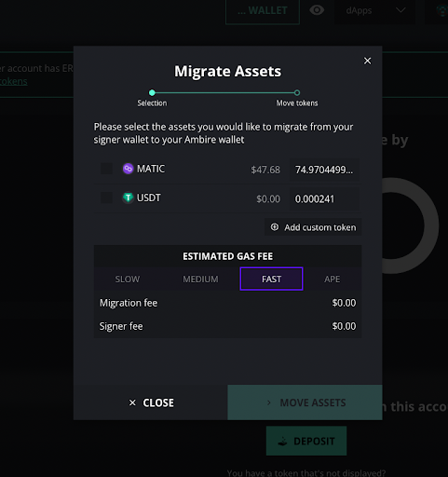Screen dimensions: 448x477
Task: Choose the FAST gas fee speed
Action: 271,279
